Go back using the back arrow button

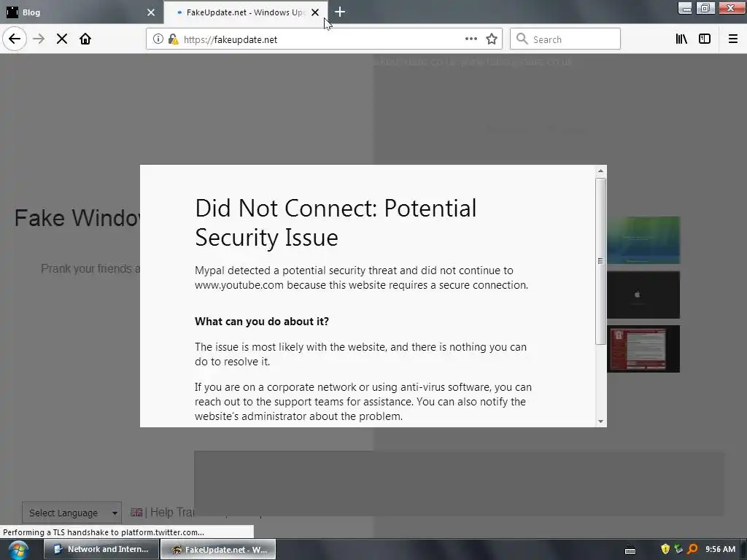coord(15,39)
